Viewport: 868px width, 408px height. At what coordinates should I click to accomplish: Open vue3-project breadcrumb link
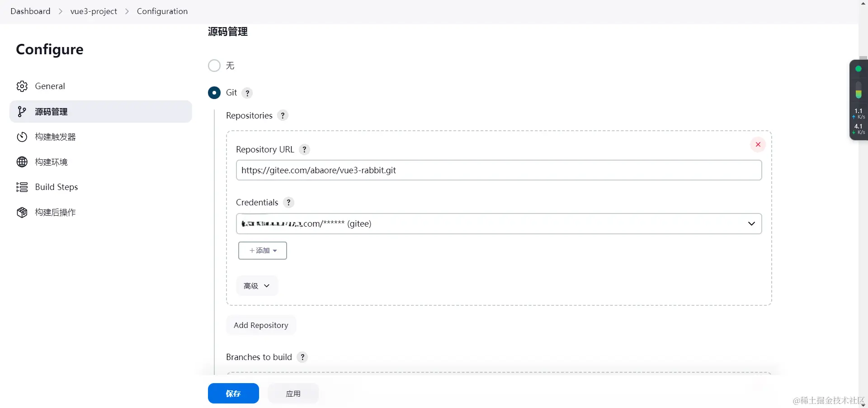tap(94, 11)
